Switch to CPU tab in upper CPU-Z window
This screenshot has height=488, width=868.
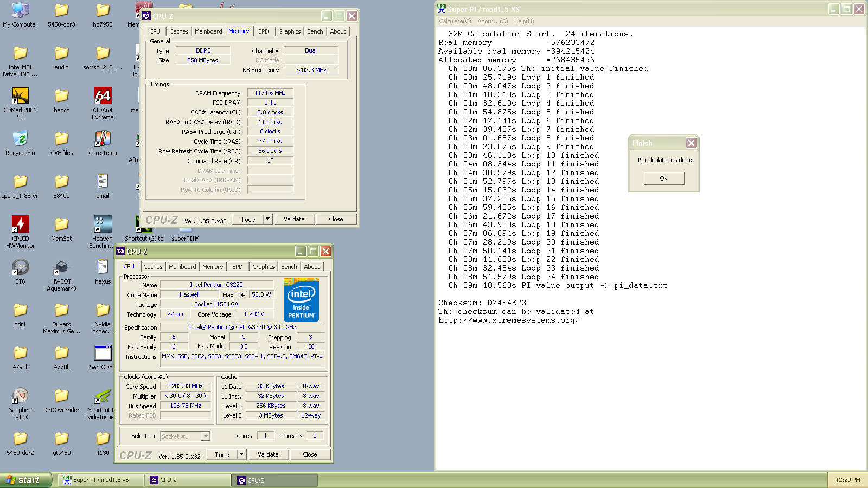point(155,31)
